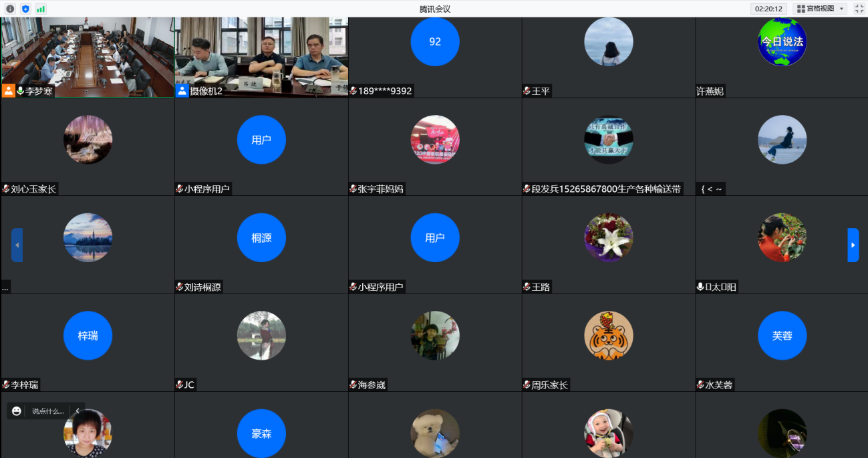Click the exit full screen icon
Viewport: 868px width, 458px height.
click(859, 9)
